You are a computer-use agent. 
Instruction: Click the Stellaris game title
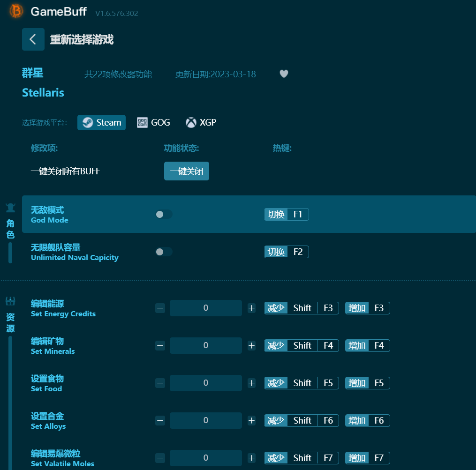click(x=43, y=92)
